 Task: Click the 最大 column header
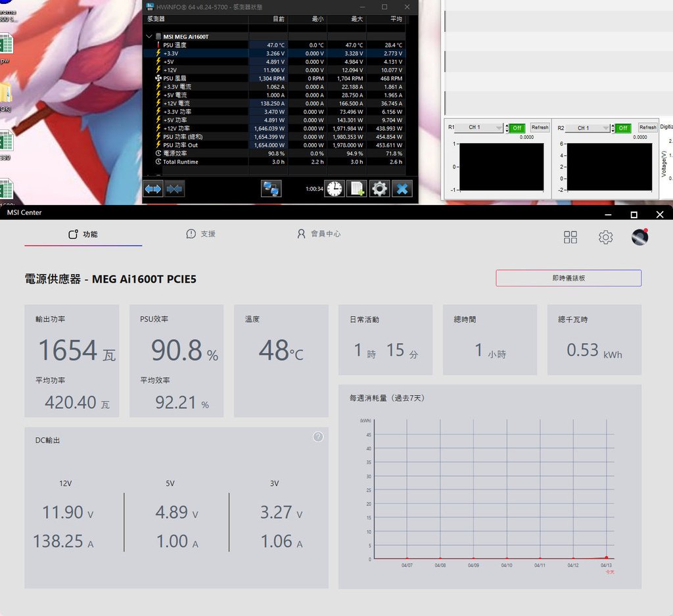tap(347, 19)
